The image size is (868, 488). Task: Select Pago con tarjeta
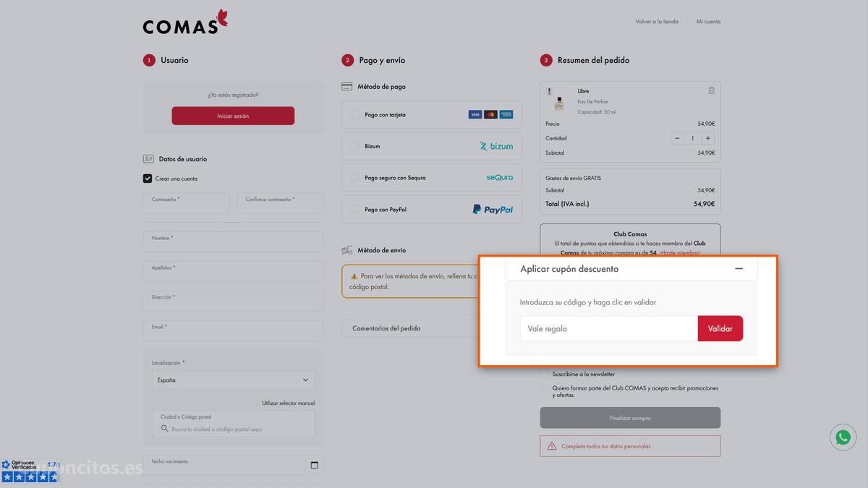[x=355, y=114]
